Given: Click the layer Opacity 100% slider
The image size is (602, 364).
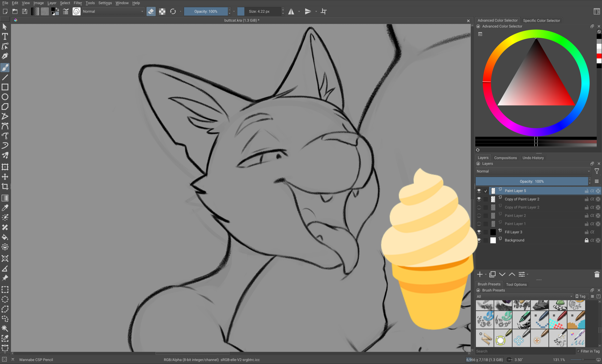Looking at the screenshot, I should [x=532, y=181].
